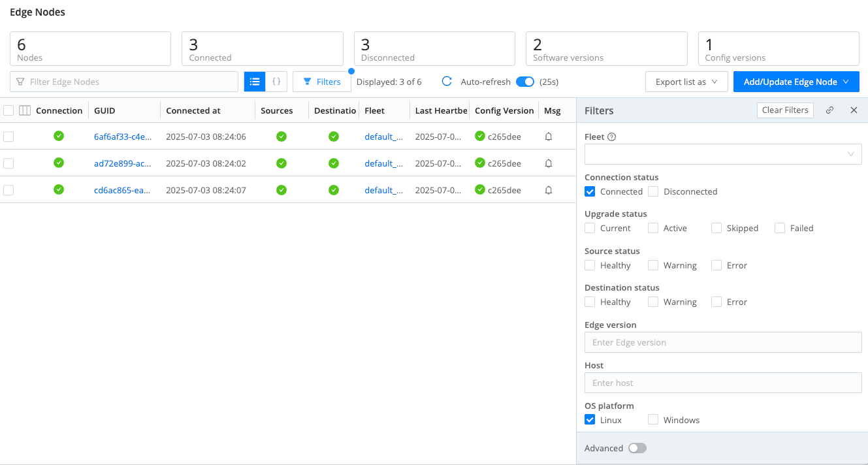Screen dimensions: 868x465
Task: Click the refresh icon beside Auto-refresh
Action: coord(447,82)
